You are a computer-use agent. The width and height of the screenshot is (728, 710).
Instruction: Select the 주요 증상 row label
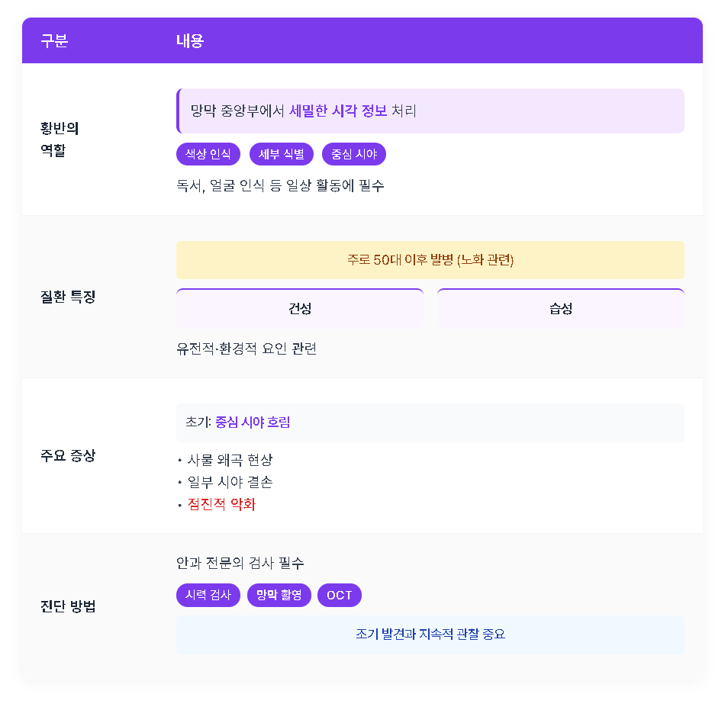point(68,456)
